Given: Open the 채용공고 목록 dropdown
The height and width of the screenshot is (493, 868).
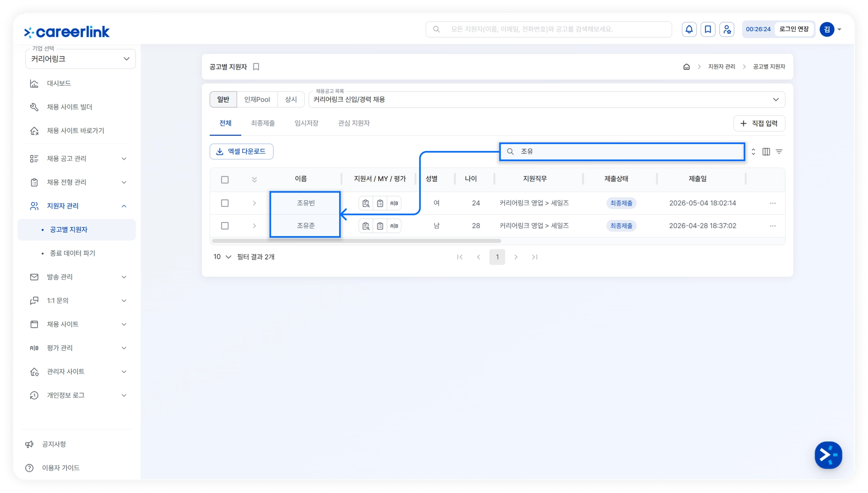Looking at the screenshot, I should tap(547, 100).
